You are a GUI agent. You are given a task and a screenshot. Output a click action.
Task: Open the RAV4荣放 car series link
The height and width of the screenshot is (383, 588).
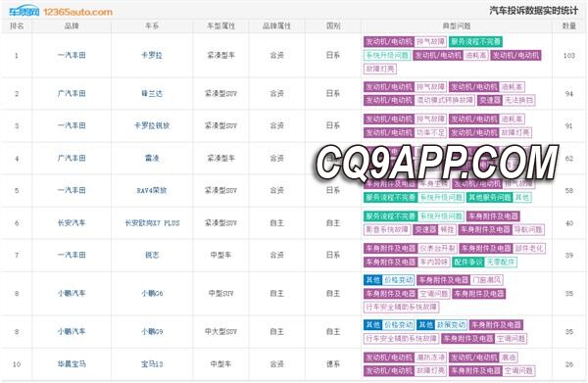[x=152, y=190]
